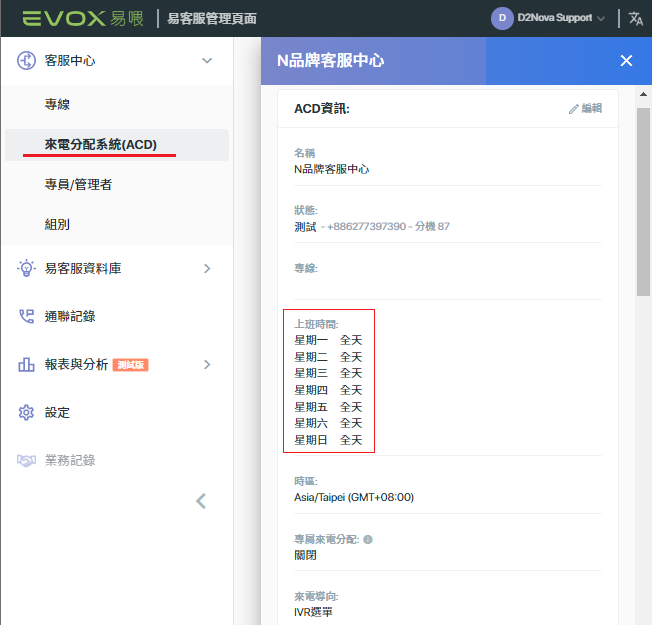This screenshot has width=652, height=625.
Task: Open 設定 in the sidebar
Action: click(x=57, y=413)
